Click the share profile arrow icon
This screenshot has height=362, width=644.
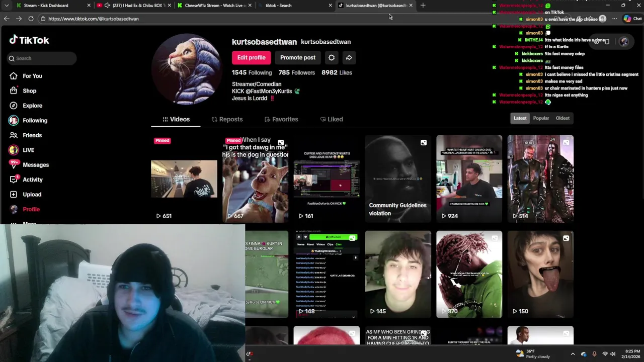(x=349, y=57)
